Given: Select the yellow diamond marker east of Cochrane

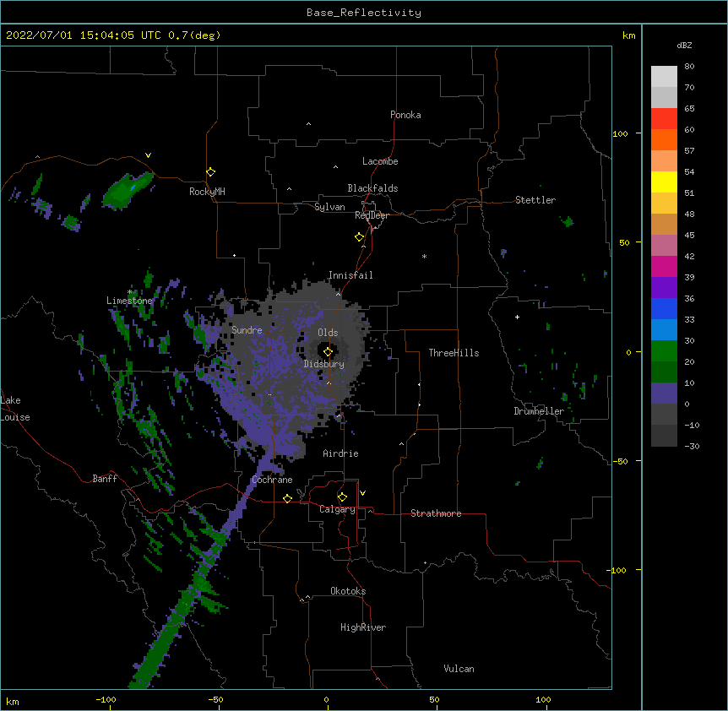Looking at the screenshot, I should (x=287, y=498).
